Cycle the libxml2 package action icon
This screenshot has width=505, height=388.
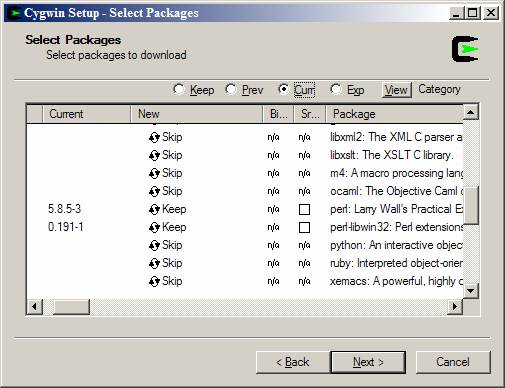[154, 137]
